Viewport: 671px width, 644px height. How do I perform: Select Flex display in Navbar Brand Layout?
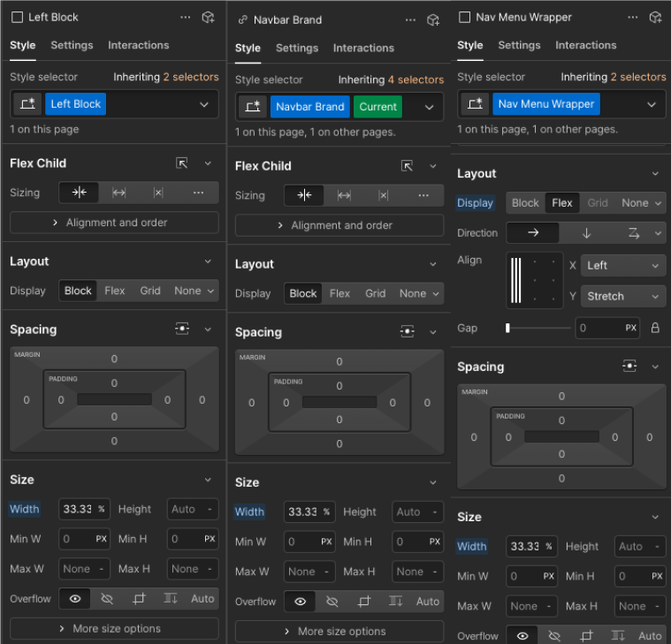(x=339, y=293)
